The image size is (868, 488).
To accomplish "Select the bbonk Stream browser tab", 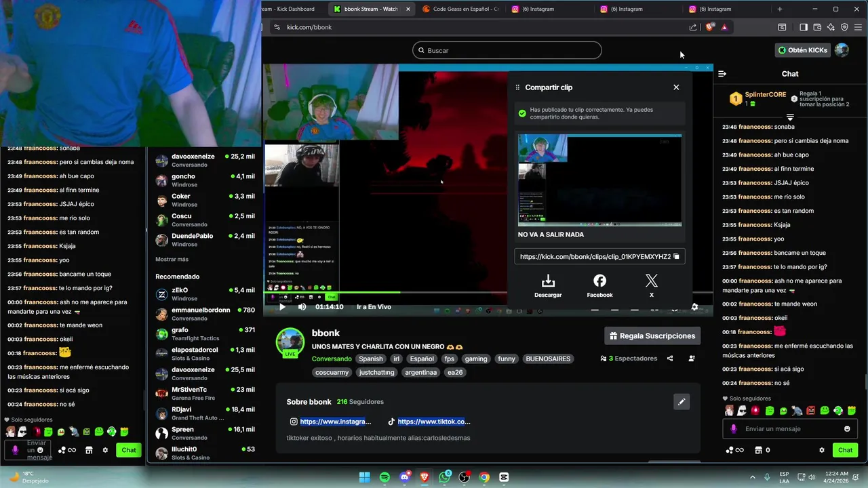I will [372, 9].
